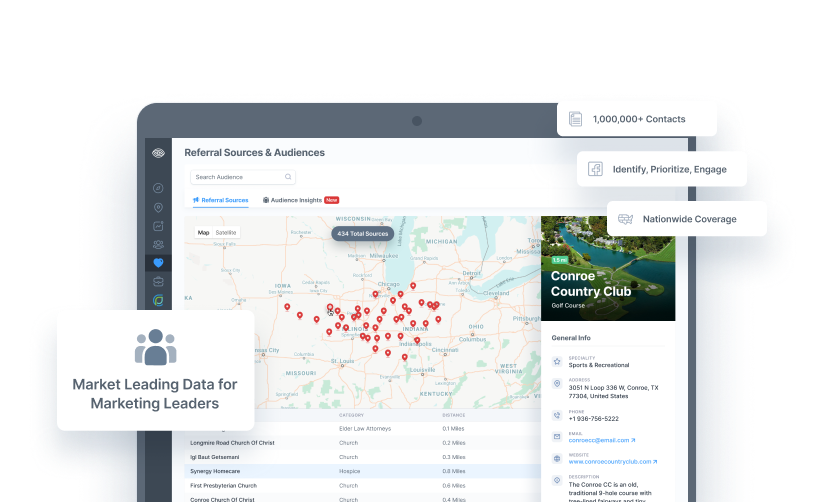Viewport: 830px width, 502px height.
Task: Click the Hospice category cell
Action: pos(349,471)
